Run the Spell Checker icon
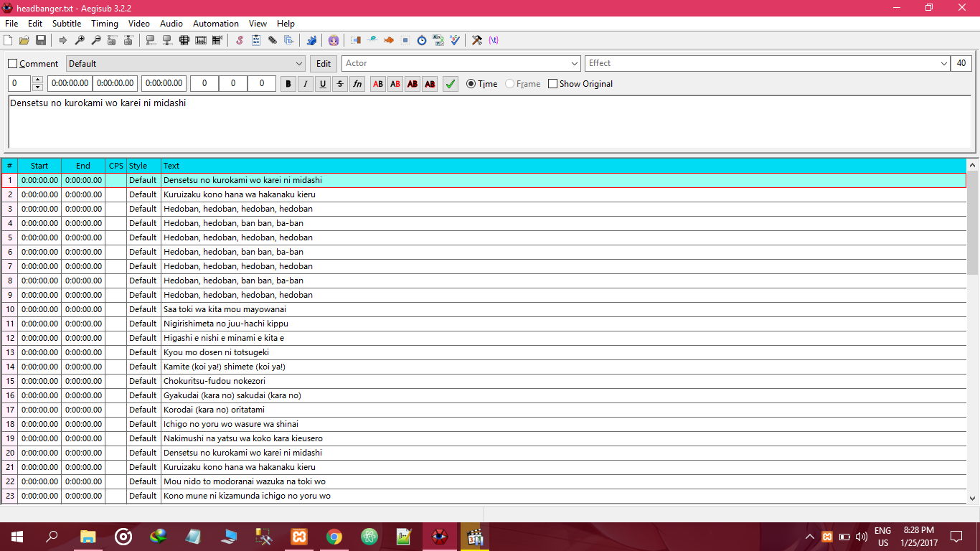This screenshot has width=980, height=551. click(455, 40)
